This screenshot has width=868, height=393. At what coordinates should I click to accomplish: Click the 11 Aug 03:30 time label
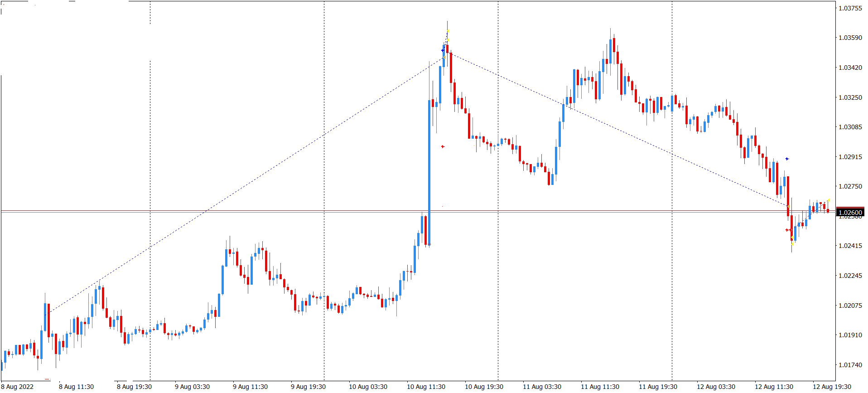click(542, 387)
